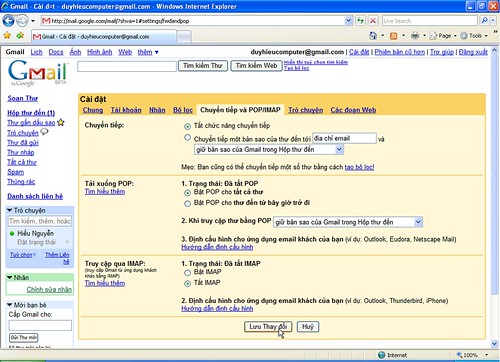
Task: Click the Gmail browser tab
Action: click(x=104, y=36)
